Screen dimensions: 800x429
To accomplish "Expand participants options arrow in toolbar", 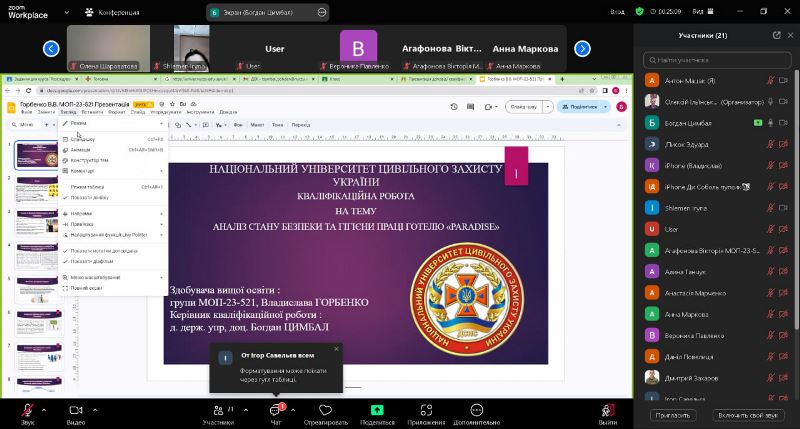I will pyautogui.click(x=246, y=410).
